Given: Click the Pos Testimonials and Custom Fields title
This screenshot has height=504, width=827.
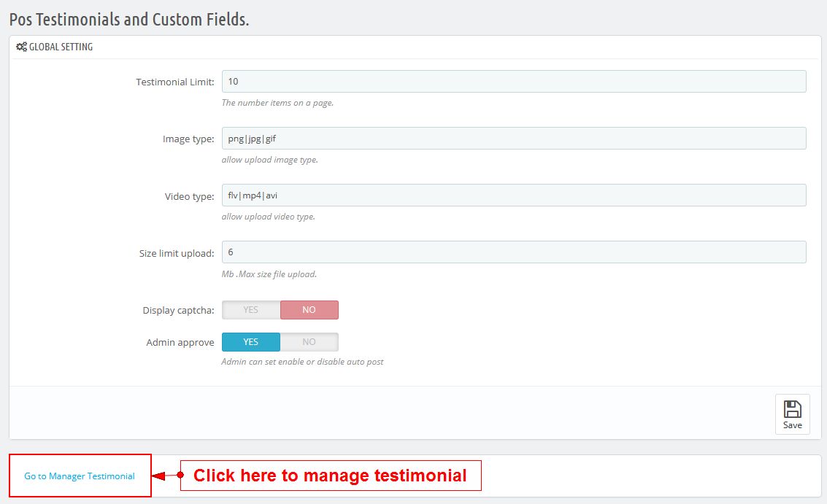Looking at the screenshot, I should 129,19.
